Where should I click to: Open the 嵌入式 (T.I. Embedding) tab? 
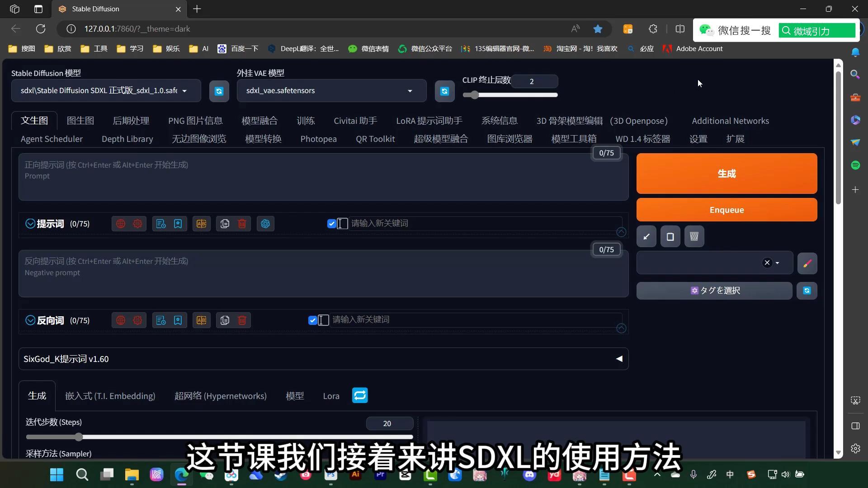tap(110, 396)
